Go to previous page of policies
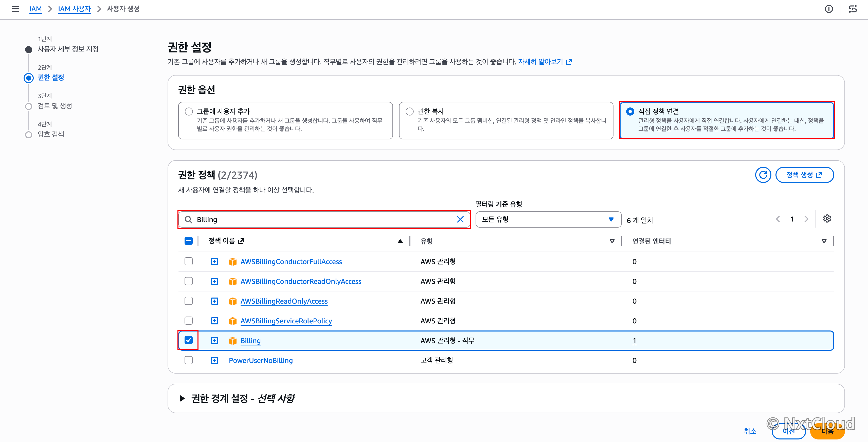Screen dimensions: 868x442 [778, 219]
